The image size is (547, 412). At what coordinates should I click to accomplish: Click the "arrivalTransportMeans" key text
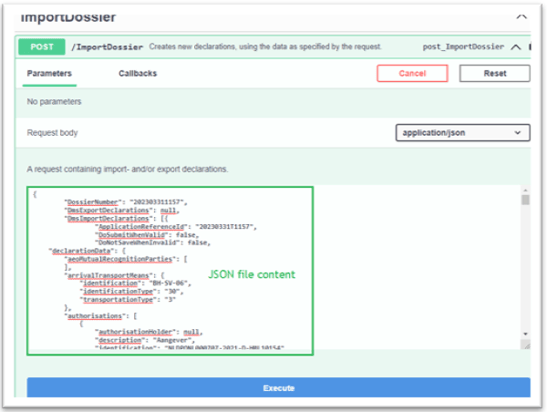[x=108, y=275]
